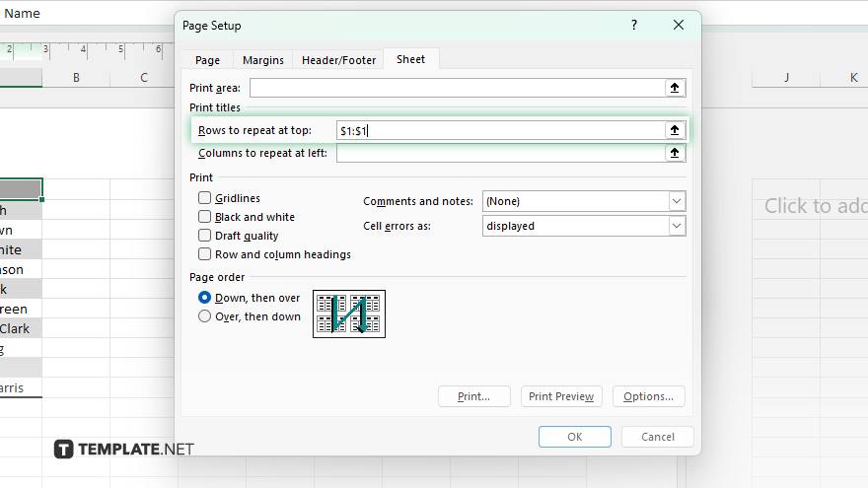Viewport: 868px width, 488px height.
Task: Check Row and column headings
Action: click(204, 254)
